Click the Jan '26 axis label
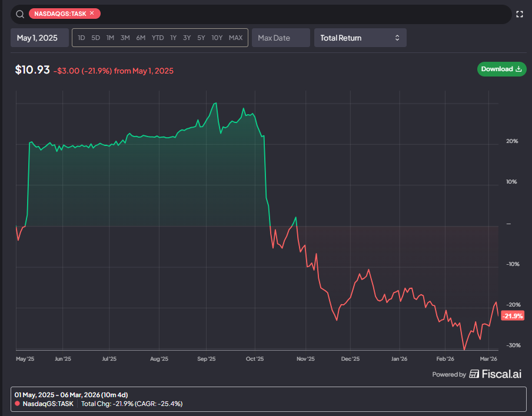The image size is (532, 416). 399,359
